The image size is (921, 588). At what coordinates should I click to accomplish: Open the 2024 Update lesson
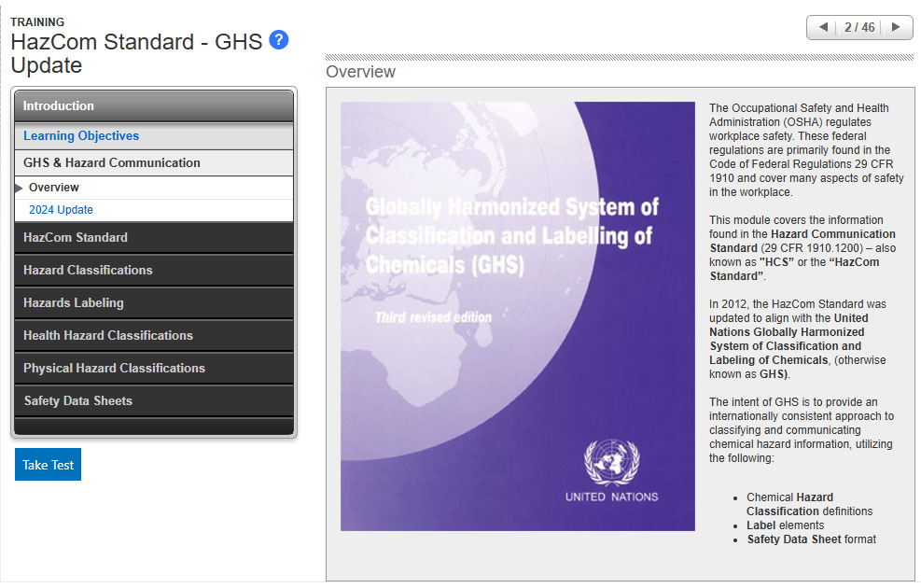(61, 210)
